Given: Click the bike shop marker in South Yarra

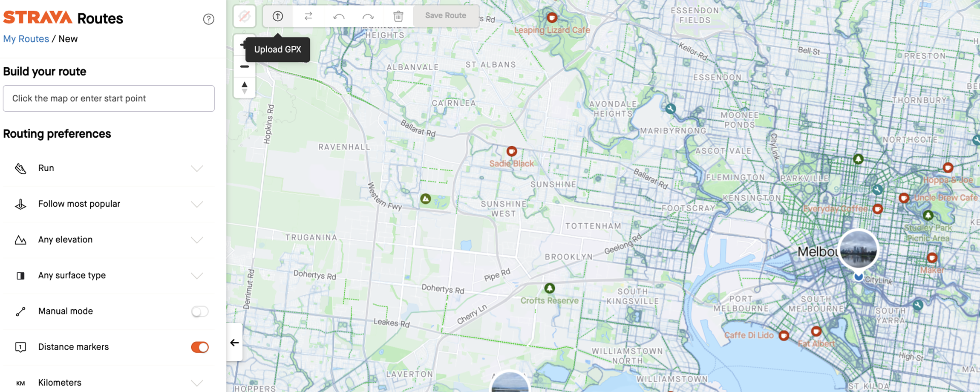Looking at the screenshot, I should pos(918,305).
